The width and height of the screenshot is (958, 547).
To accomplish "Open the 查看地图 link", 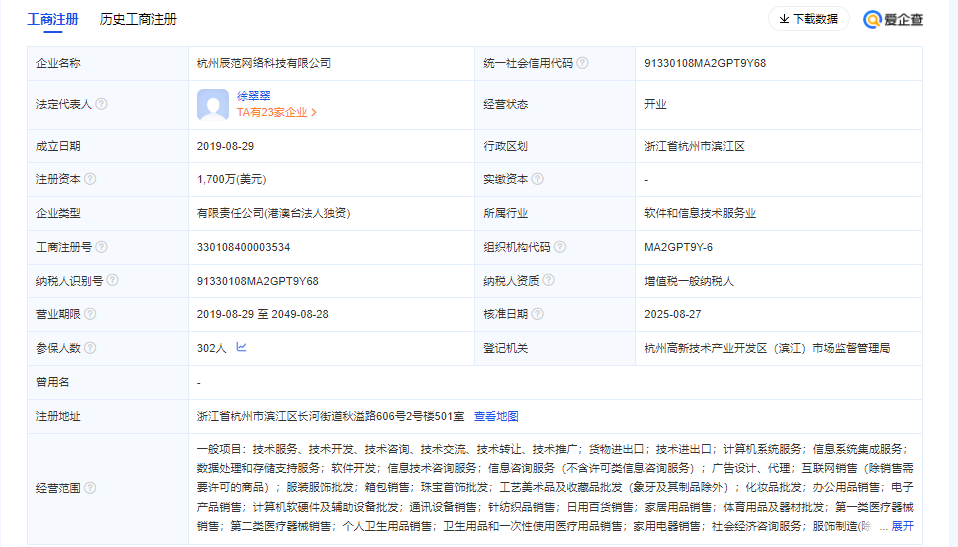I will click(496, 416).
